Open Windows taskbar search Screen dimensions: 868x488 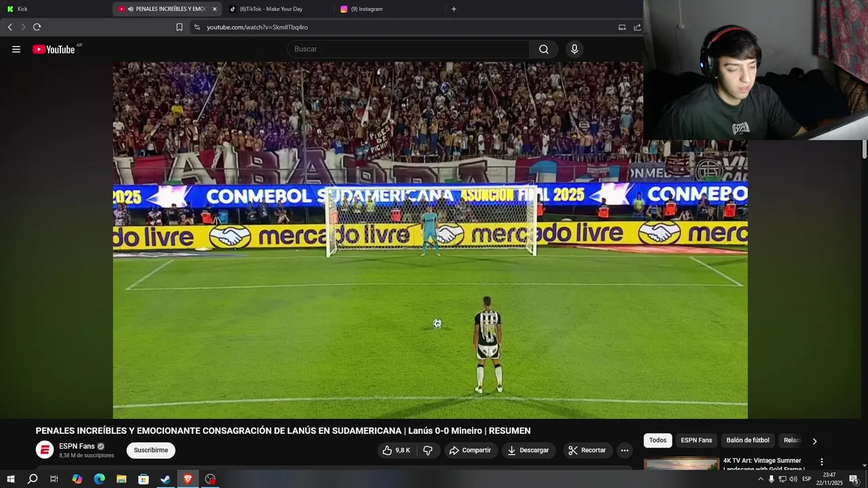tap(33, 479)
